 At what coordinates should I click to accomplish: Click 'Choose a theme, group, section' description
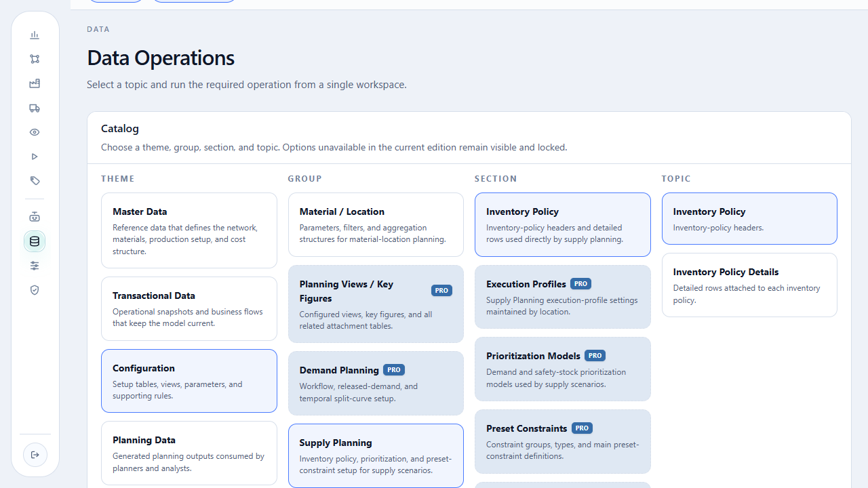[x=334, y=147]
